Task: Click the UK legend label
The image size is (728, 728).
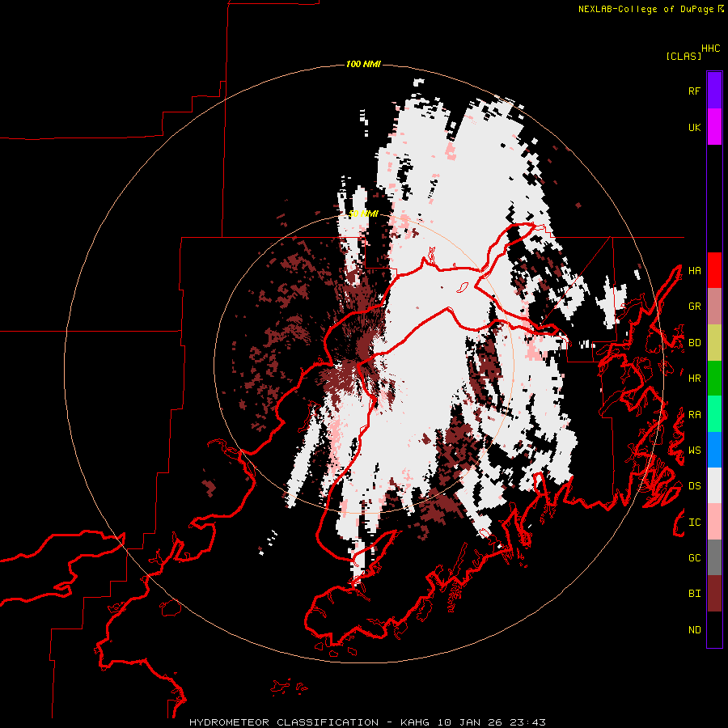Action: click(x=694, y=127)
